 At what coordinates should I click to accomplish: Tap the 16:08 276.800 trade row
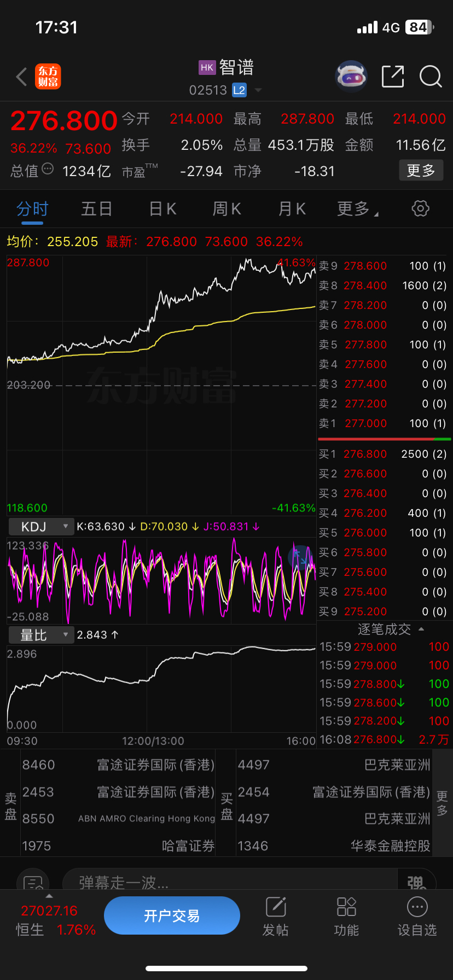pos(384,739)
